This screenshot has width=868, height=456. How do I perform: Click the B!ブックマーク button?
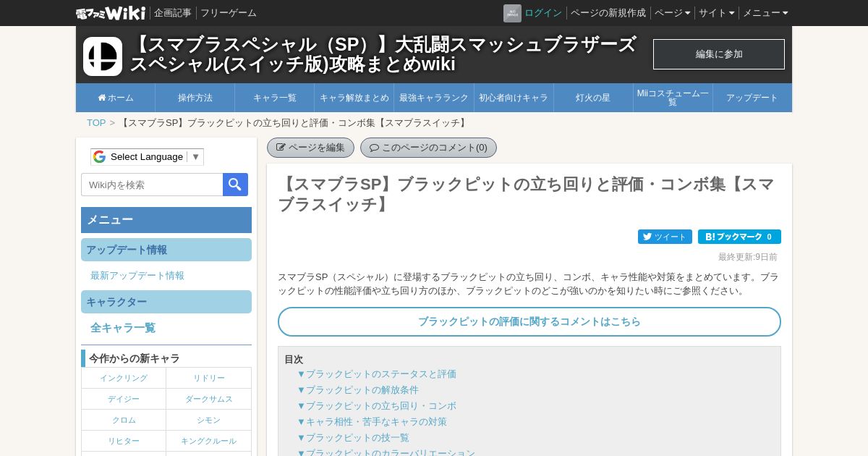click(739, 237)
